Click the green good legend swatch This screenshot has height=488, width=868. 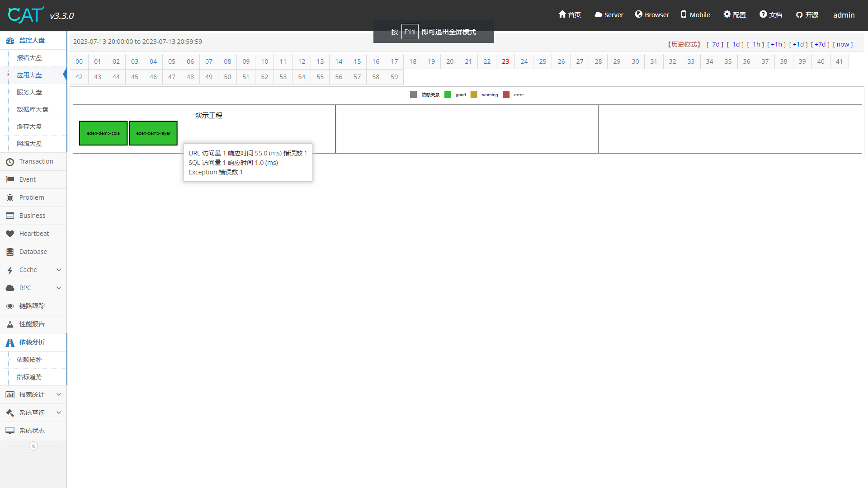click(448, 95)
